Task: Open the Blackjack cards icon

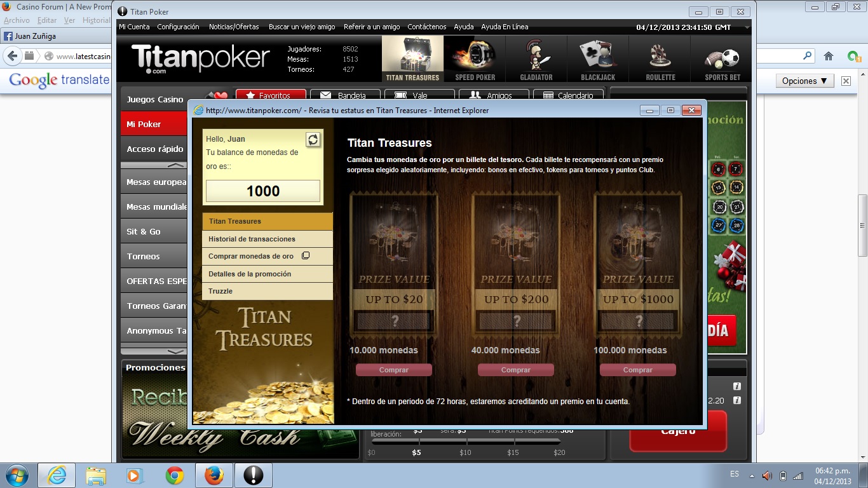Action: click(x=598, y=58)
